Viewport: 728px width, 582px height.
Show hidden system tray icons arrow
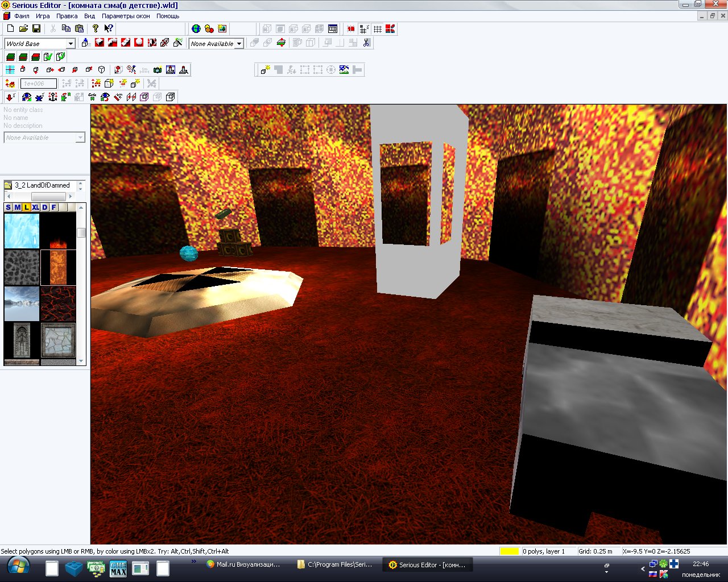click(643, 568)
